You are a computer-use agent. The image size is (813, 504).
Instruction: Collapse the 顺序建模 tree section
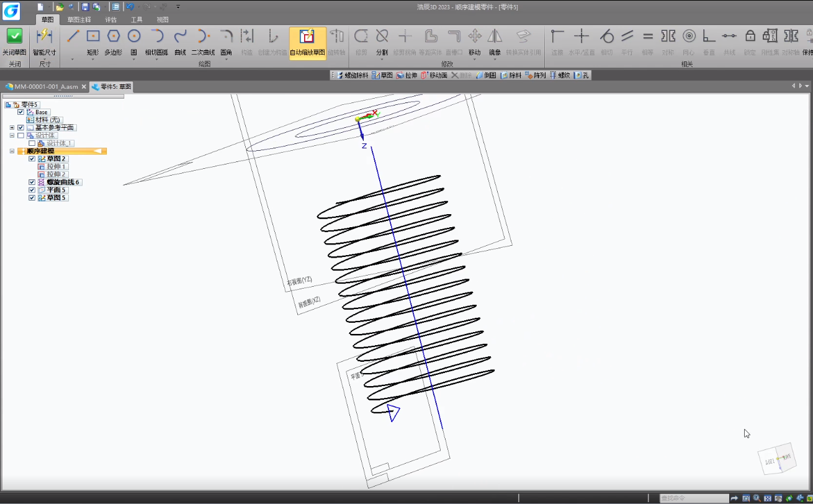click(12, 151)
